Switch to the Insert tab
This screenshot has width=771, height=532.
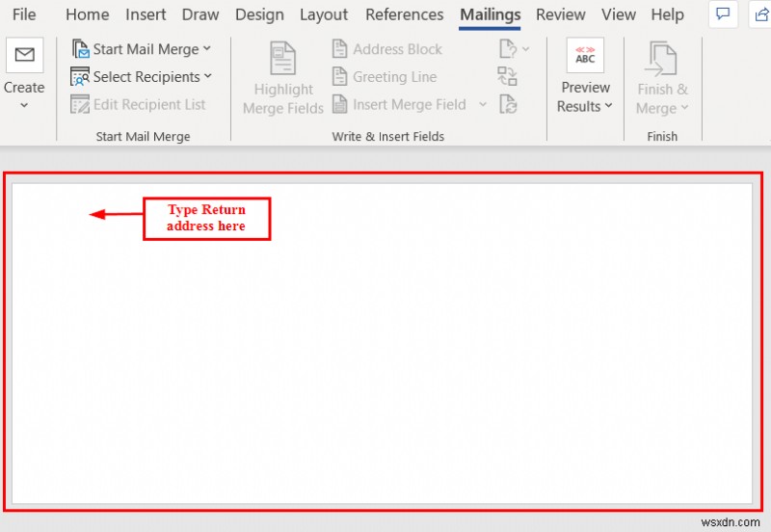click(x=146, y=14)
